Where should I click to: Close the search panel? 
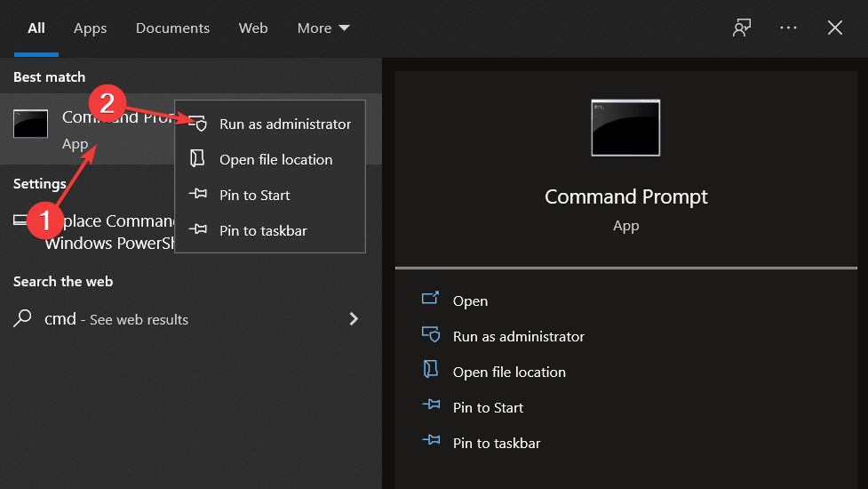tap(835, 28)
